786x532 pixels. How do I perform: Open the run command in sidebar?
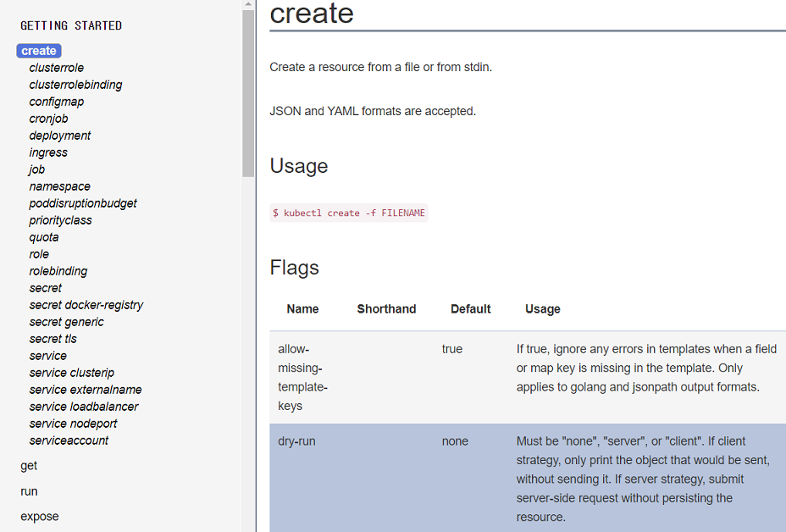tap(29, 491)
